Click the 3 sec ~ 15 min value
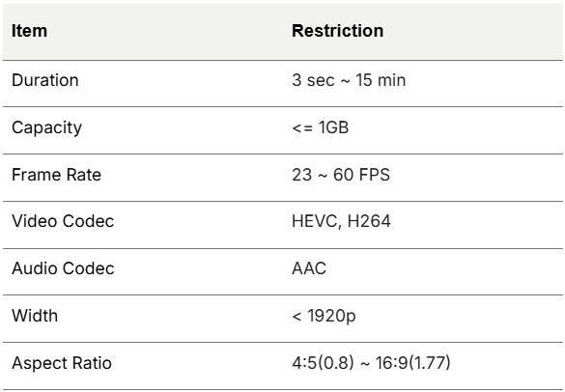 pyautogui.click(x=349, y=80)
